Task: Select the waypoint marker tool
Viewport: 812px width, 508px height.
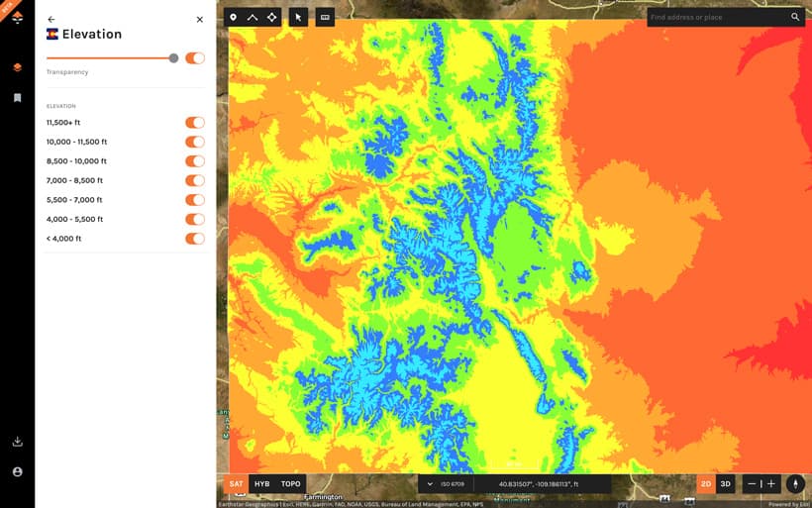Action: click(x=233, y=18)
